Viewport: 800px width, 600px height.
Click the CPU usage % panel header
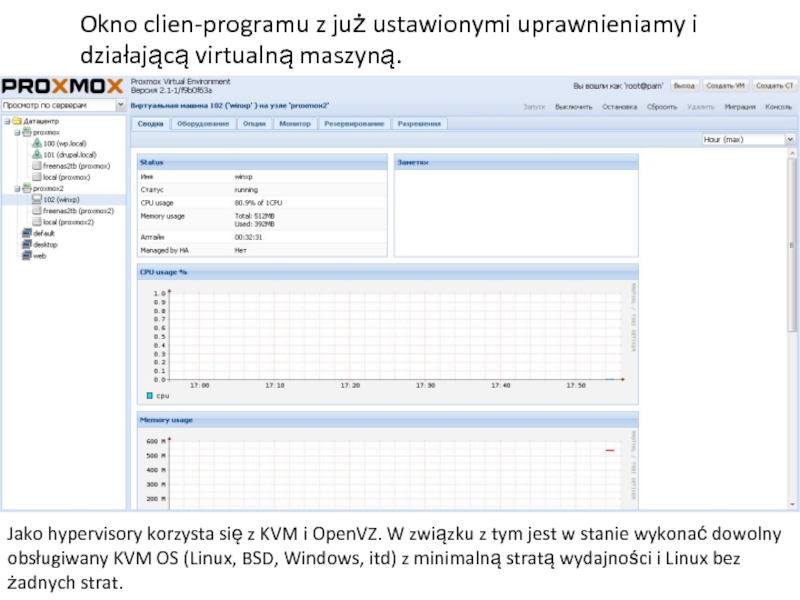coord(388,272)
